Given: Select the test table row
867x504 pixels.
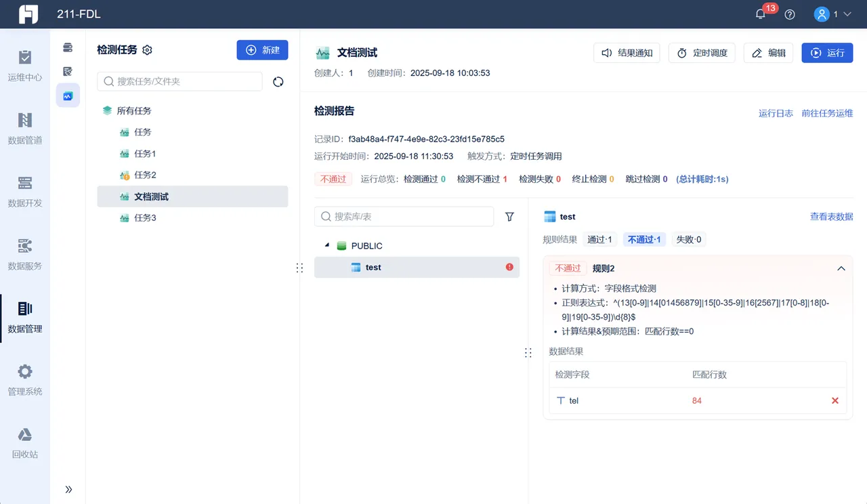Looking at the screenshot, I should tap(417, 267).
